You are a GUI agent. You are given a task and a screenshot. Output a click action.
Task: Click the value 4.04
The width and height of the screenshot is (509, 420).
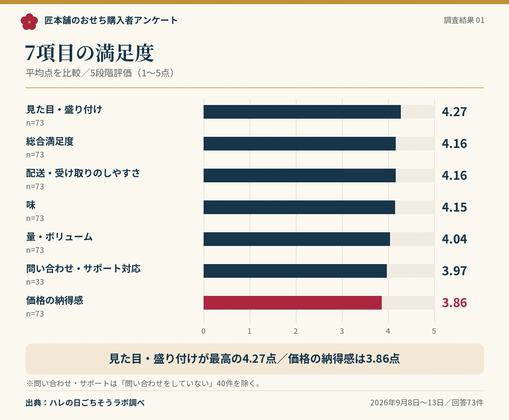[454, 239]
